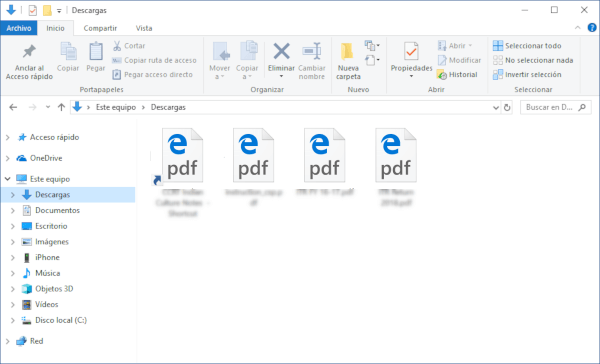This screenshot has width=600, height=364.
Task: Open the blue help question mark
Action: [592, 28]
